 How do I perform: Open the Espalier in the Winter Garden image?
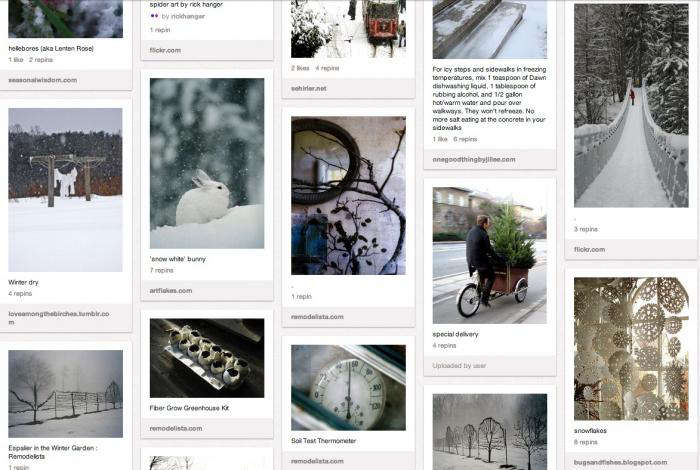(65, 394)
